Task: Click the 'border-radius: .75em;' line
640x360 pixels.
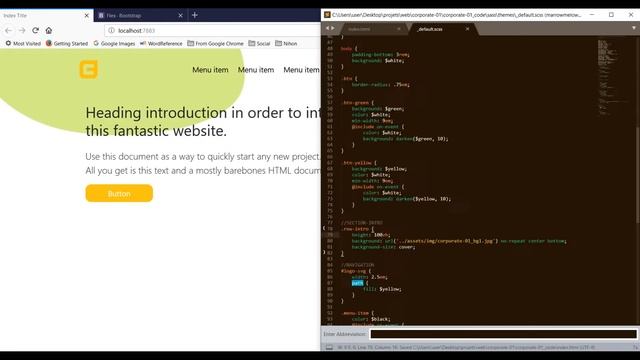Action: [x=380, y=84]
